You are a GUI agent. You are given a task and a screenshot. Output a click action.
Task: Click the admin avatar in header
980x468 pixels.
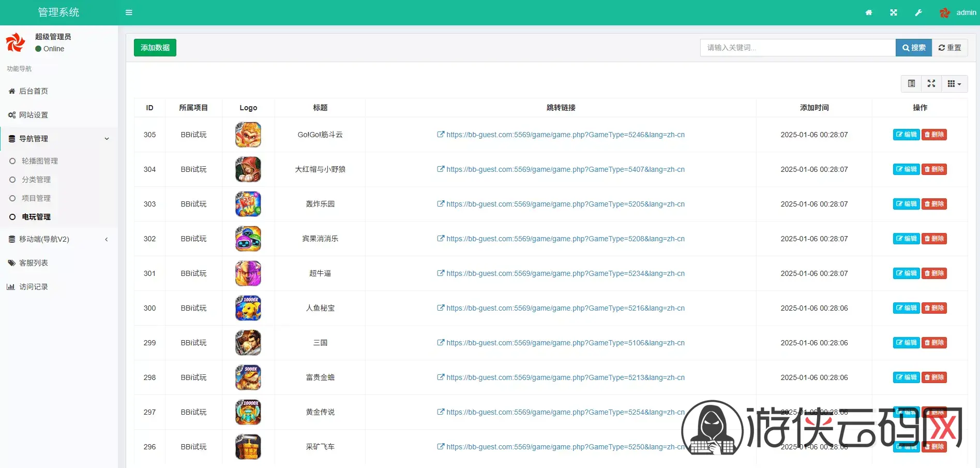pos(945,13)
